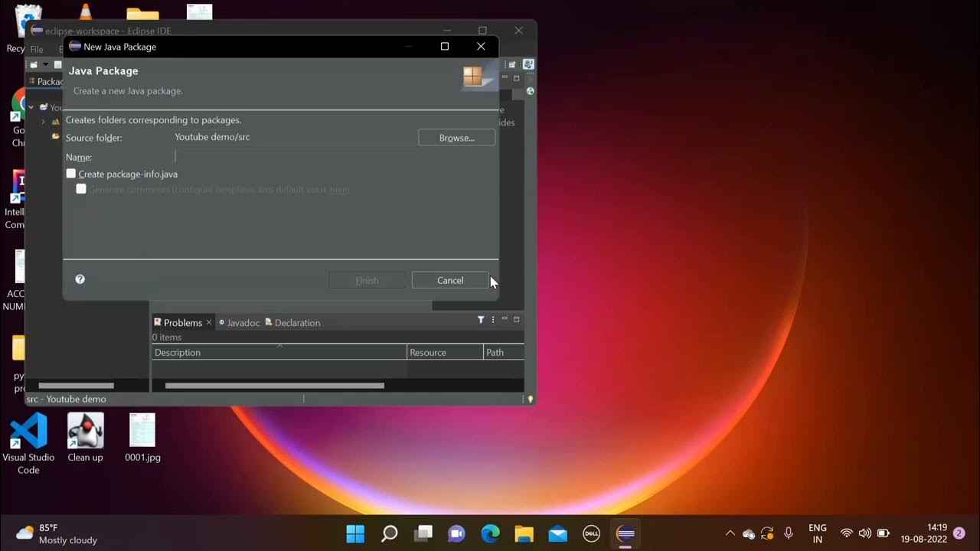Click 'src - Youtube demo' status text
Viewport: 980px width, 551px height.
tap(66, 399)
